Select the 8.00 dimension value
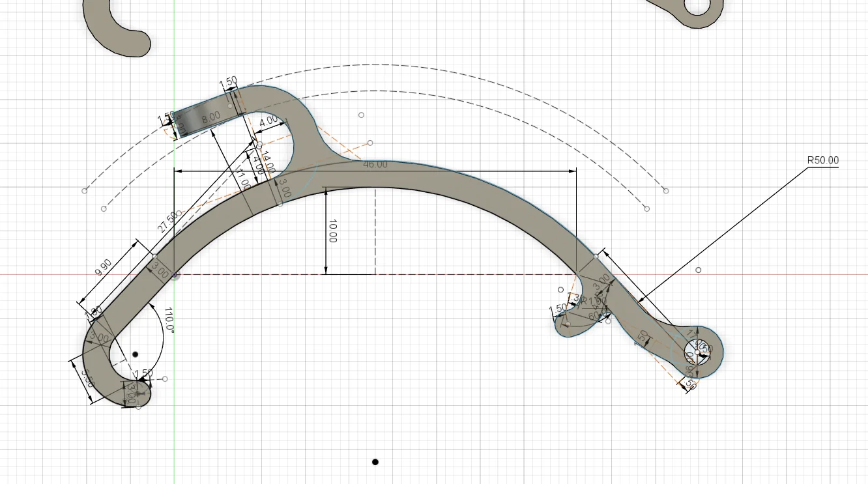Viewport: 868px width, 484px height. click(x=211, y=118)
